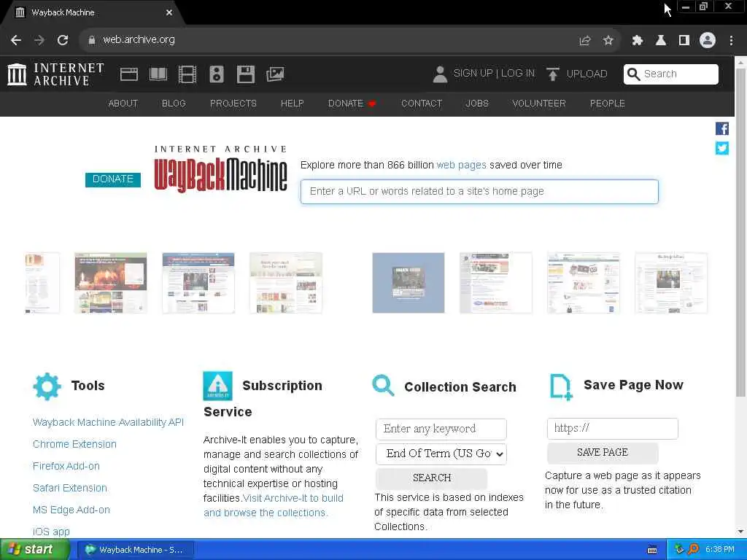Open the fireplace-image site thumbnail

tap(111, 283)
